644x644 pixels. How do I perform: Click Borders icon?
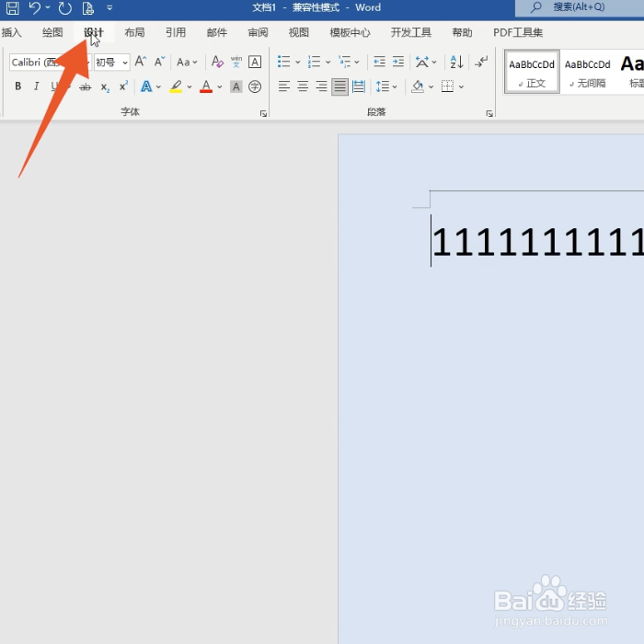(447, 86)
